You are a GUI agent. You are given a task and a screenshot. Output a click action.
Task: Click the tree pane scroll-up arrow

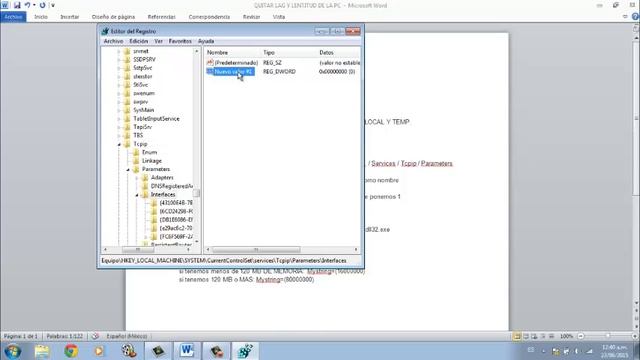click(x=197, y=51)
